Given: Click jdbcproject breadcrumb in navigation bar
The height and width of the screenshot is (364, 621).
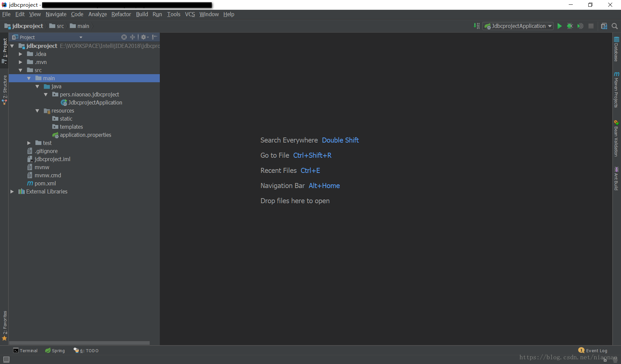Looking at the screenshot, I should click(24, 26).
